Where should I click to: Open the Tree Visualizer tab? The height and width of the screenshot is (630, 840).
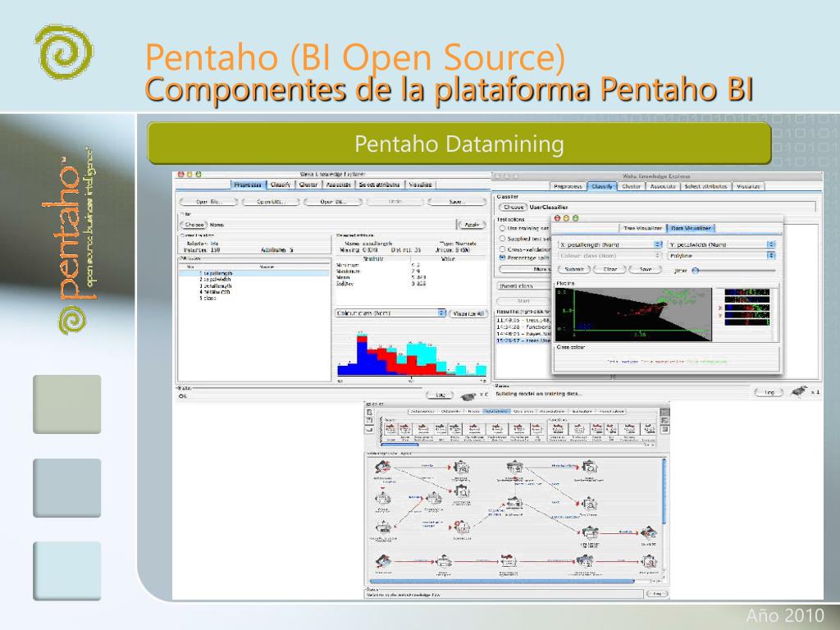pos(642,228)
